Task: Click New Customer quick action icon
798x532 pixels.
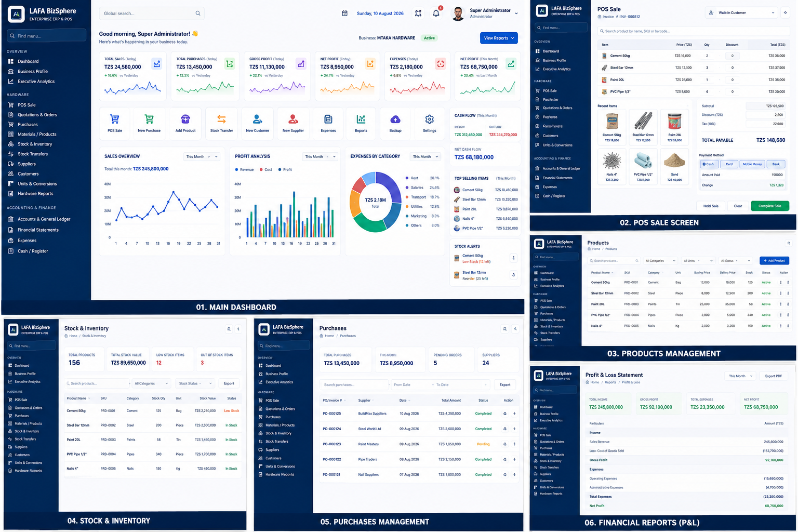Action: (258, 119)
